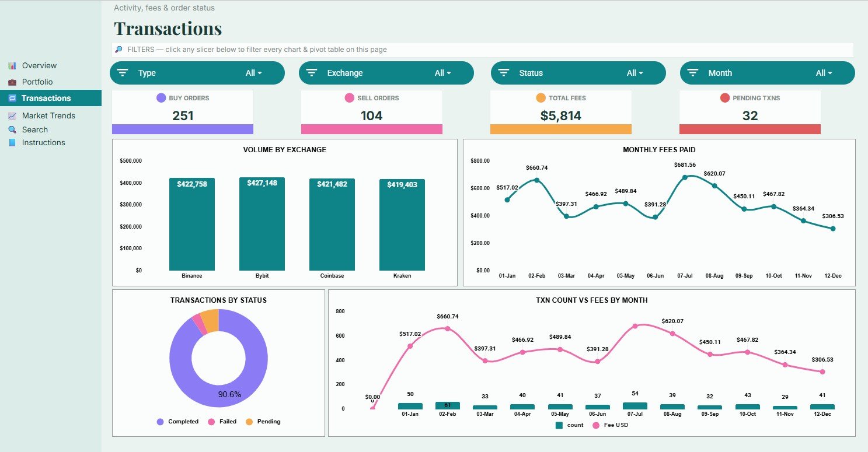The height and width of the screenshot is (452, 868).
Task: Click the Market Trends chart icon
Action: click(x=12, y=115)
